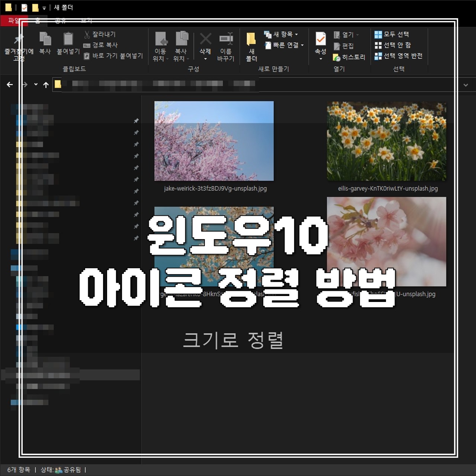Screen dimensions: 476x476
Task: Expand the arrow under 삭제
Action: point(205,59)
